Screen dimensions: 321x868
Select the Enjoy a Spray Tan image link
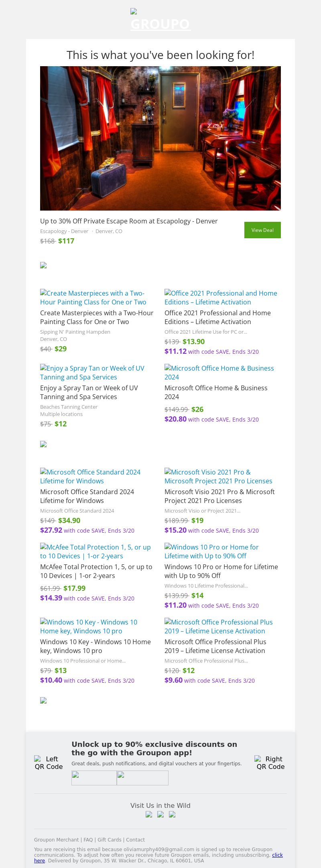92,373
